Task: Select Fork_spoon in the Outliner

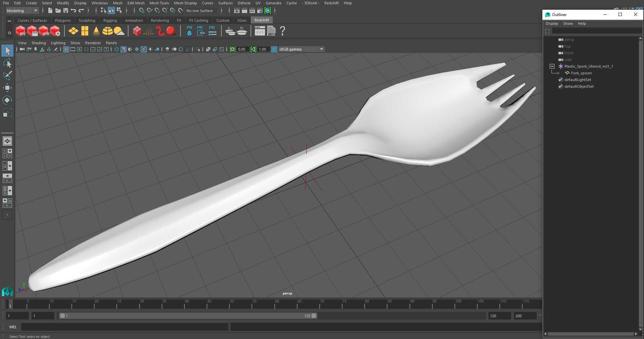Action: pos(581,73)
